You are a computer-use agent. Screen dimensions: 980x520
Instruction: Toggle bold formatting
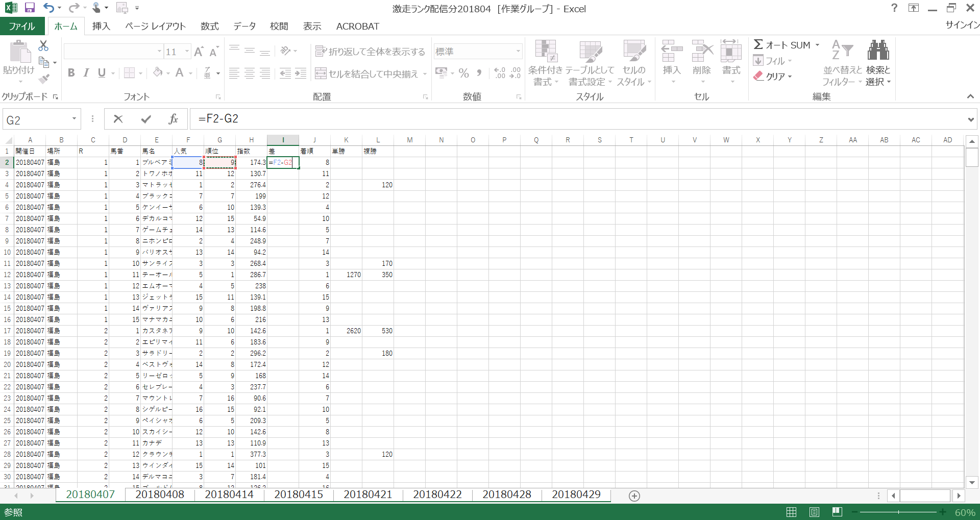pos(71,73)
